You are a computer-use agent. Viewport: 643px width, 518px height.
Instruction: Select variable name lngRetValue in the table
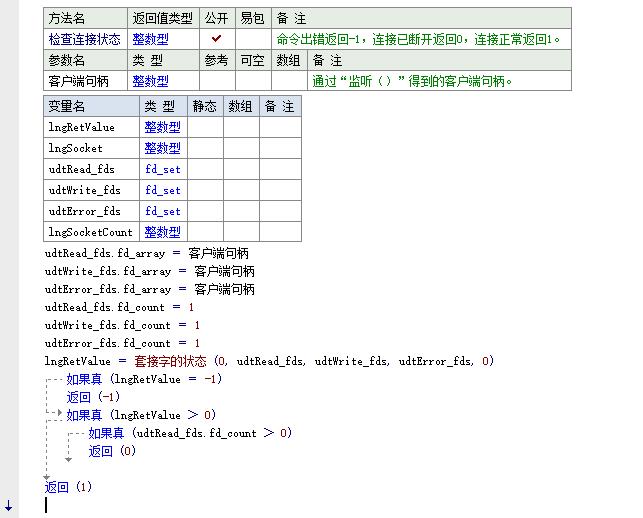point(81,127)
